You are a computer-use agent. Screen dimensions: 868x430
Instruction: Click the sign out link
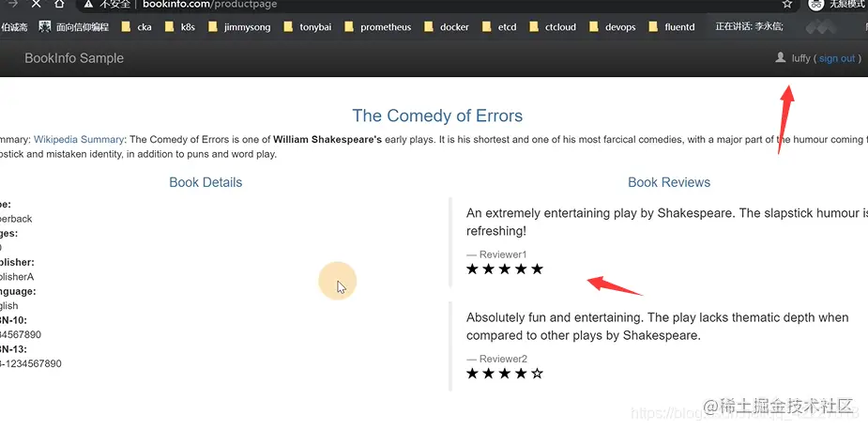[x=837, y=58]
